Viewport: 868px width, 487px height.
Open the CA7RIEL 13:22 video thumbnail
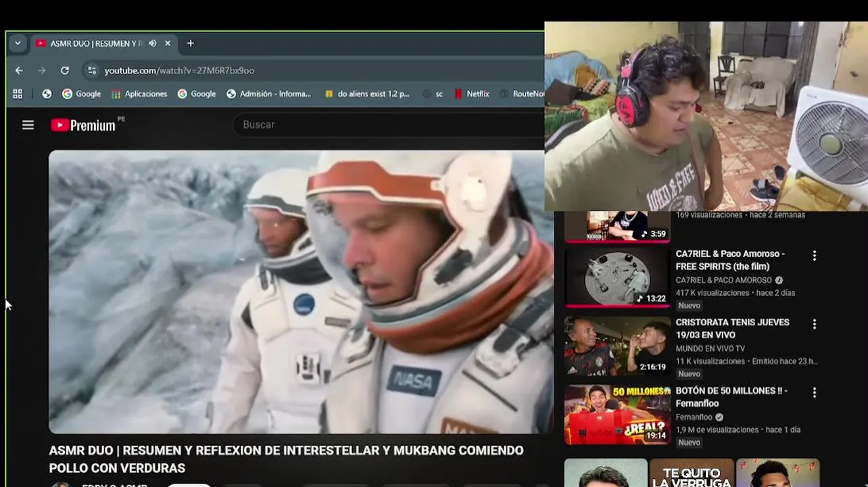click(x=617, y=278)
